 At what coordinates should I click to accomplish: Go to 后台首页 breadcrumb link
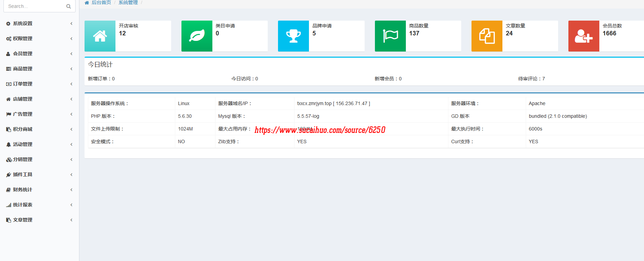[x=101, y=3]
